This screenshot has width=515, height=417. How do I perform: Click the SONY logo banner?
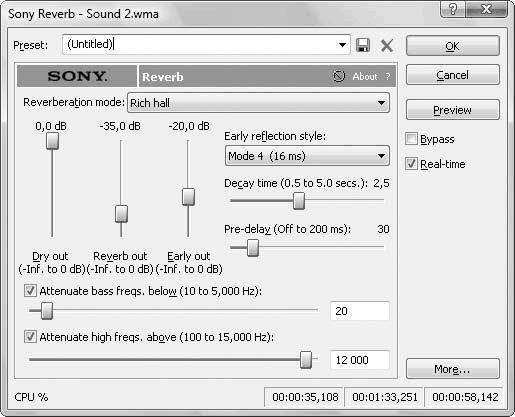(x=77, y=76)
